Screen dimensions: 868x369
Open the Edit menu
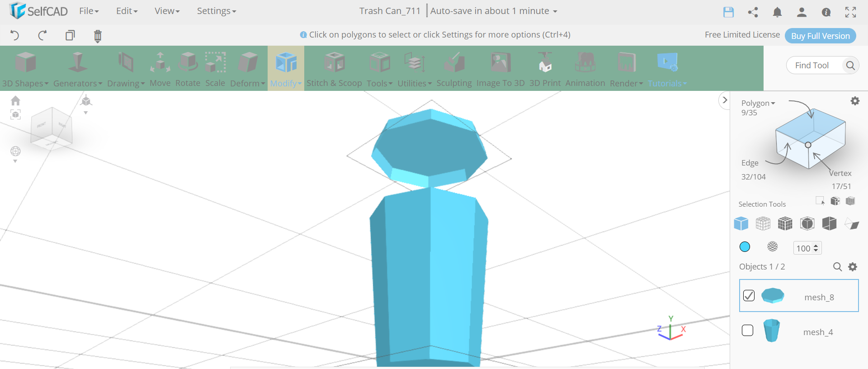(127, 11)
